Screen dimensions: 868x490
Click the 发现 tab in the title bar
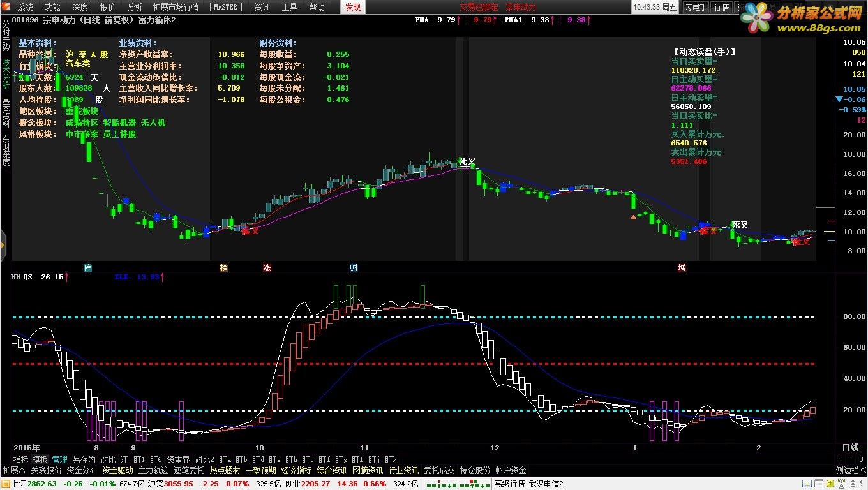pos(353,7)
